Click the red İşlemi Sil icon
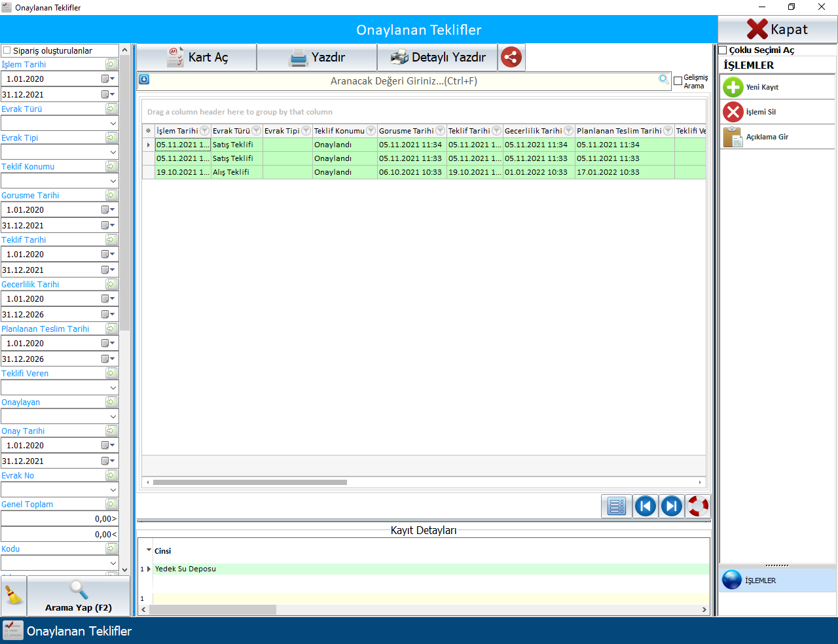 pyautogui.click(x=733, y=112)
